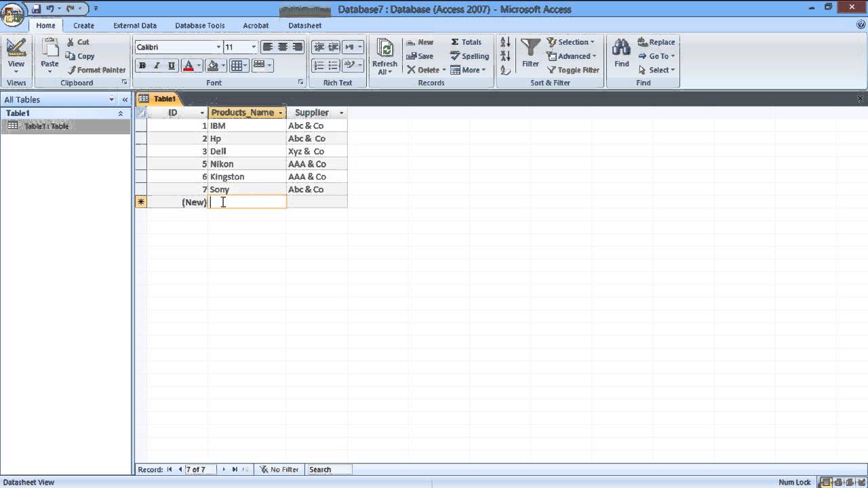Go to next record navigation button
The height and width of the screenshot is (488, 868).
224,469
